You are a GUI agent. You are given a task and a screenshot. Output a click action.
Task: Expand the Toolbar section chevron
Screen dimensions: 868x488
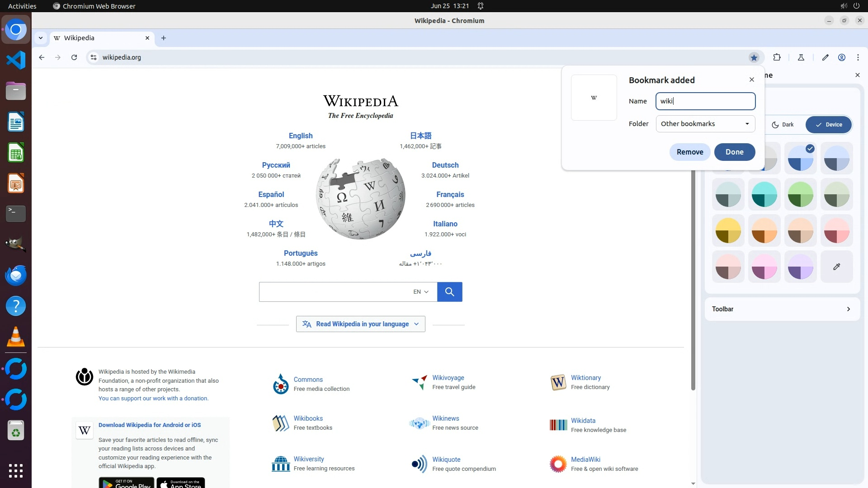[848, 309]
